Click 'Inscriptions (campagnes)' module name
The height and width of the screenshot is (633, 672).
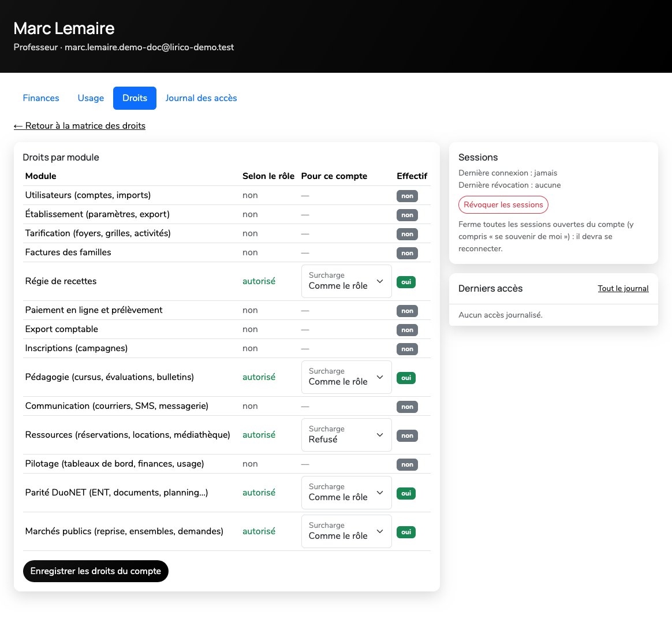click(76, 348)
